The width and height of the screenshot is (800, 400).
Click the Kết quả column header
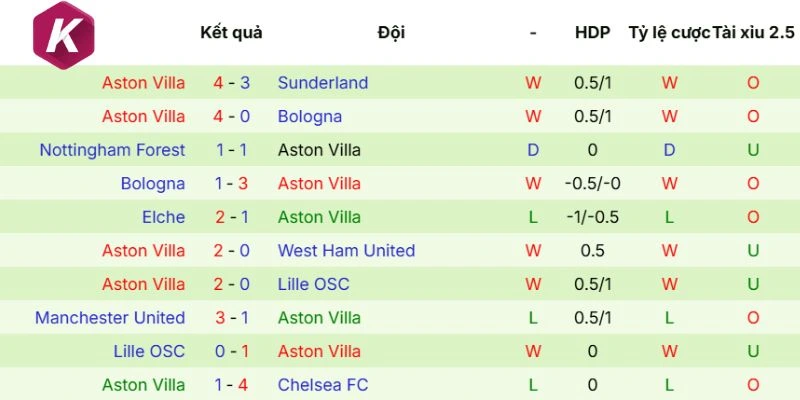[231, 32]
